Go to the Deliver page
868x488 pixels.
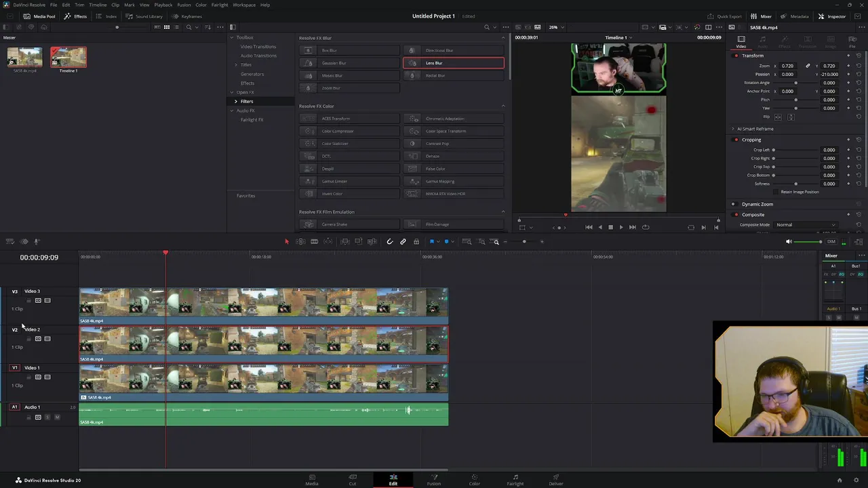pos(556,480)
